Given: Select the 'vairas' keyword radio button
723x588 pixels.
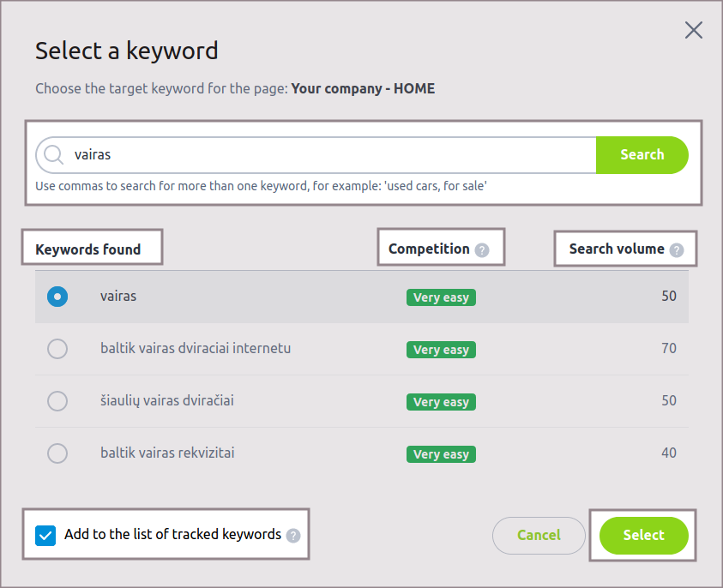Looking at the screenshot, I should click(x=57, y=297).
